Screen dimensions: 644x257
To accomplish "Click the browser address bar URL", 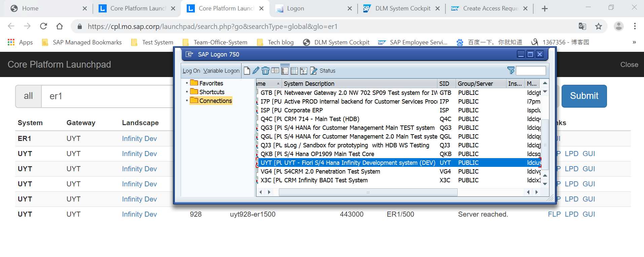I will pyautogui.click(x=212, y=26).
